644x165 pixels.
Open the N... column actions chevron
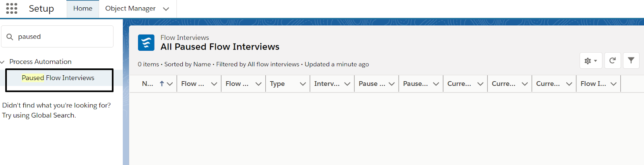click(x=170, y=84)
